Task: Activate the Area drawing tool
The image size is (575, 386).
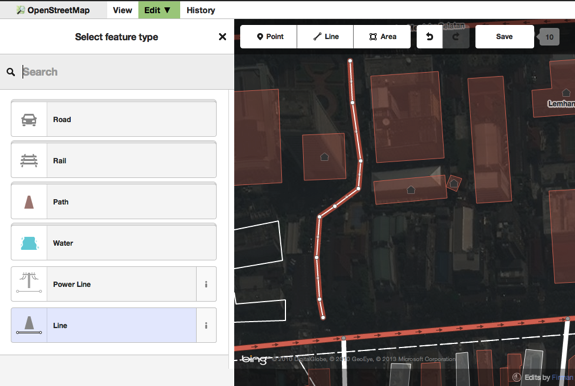Action: [382, 37]
